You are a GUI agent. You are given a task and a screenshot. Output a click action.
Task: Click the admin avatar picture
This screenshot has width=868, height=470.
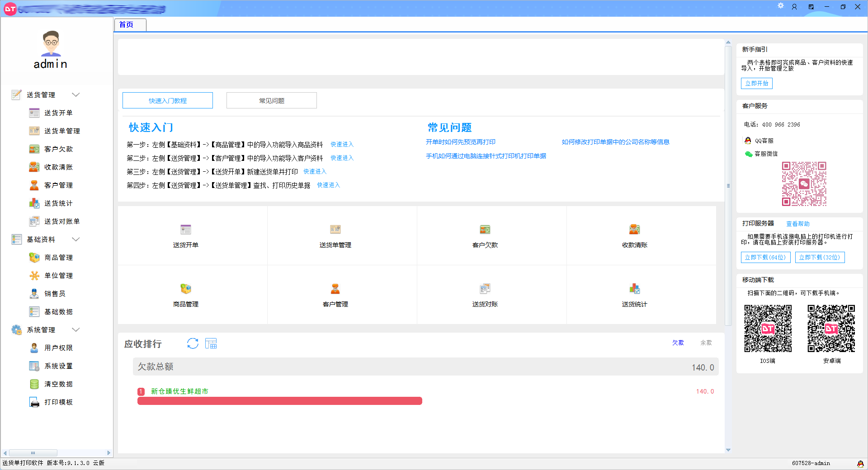tap(52, 43)
